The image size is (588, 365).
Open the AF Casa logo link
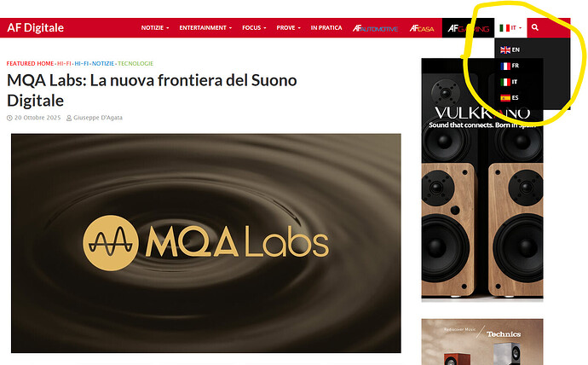[x=422, y=28]
